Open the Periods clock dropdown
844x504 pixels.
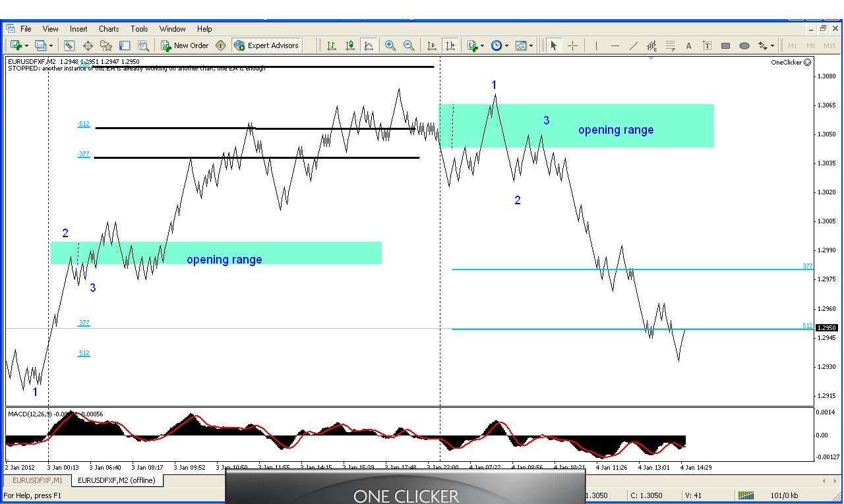[507, 46]
